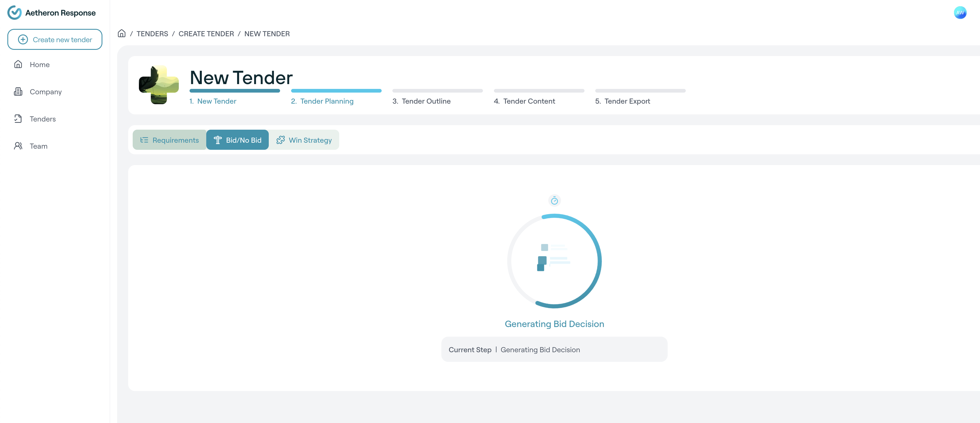This screenshot has width=980, height=423.
Task: Click the timer icon above progress circle
Action: coord(554,201)
